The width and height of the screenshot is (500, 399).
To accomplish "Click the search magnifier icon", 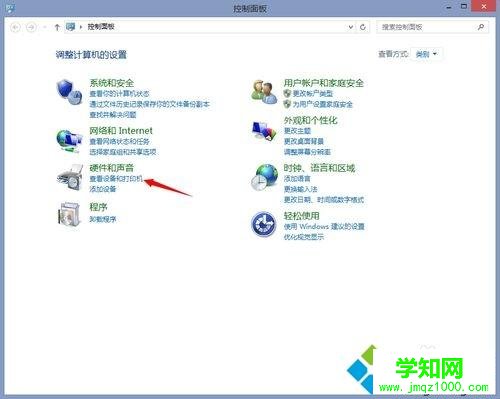I will pos(480,27).
